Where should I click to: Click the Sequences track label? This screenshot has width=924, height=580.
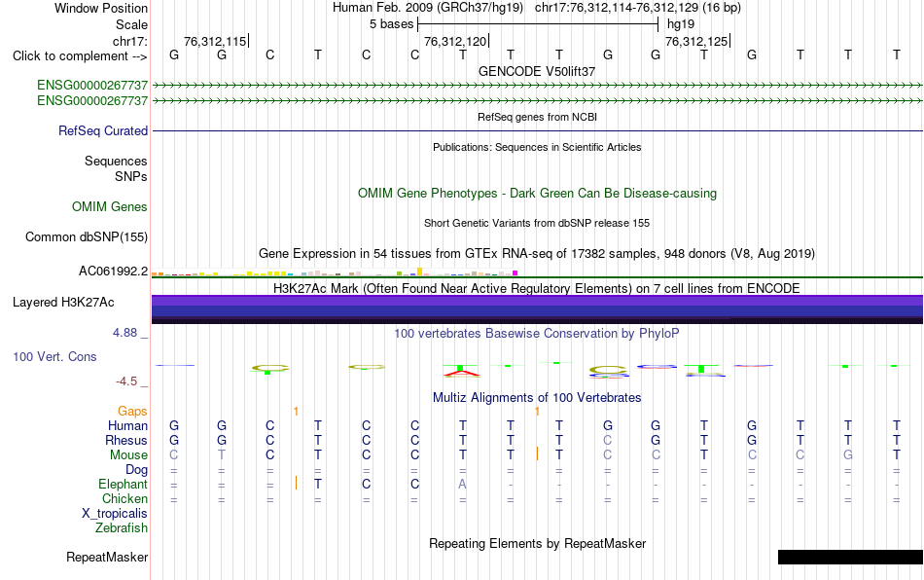pyautogui.click(x=116, y=161)
